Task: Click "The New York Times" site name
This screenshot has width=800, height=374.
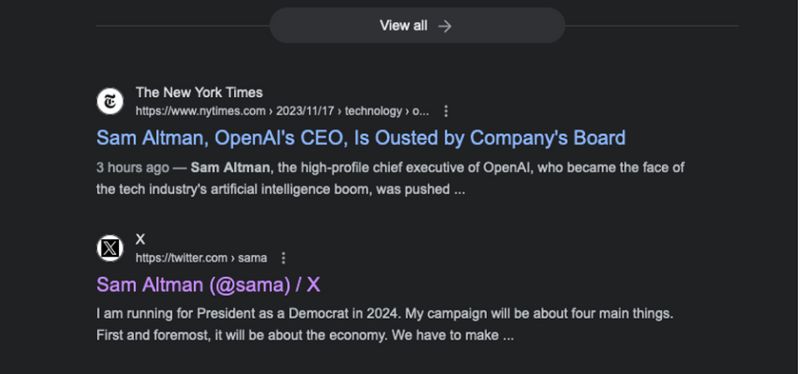Action: [x=199, y=92]
